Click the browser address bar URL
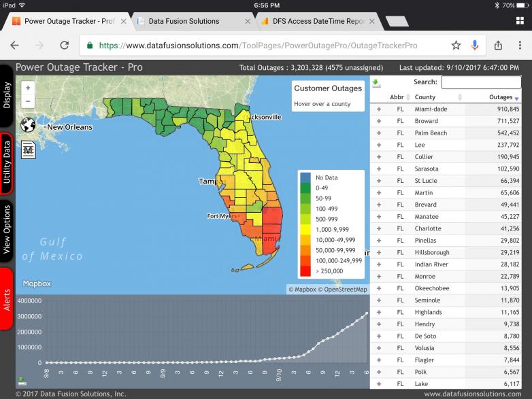Image resolution: width=532 pixels, height=399 pixels. coord(258,46)
